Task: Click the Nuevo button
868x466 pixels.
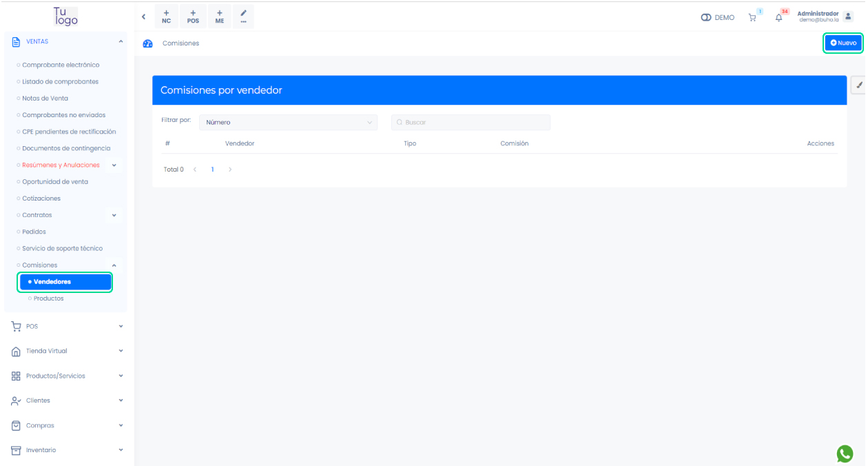Action: [x=843, y=43]
